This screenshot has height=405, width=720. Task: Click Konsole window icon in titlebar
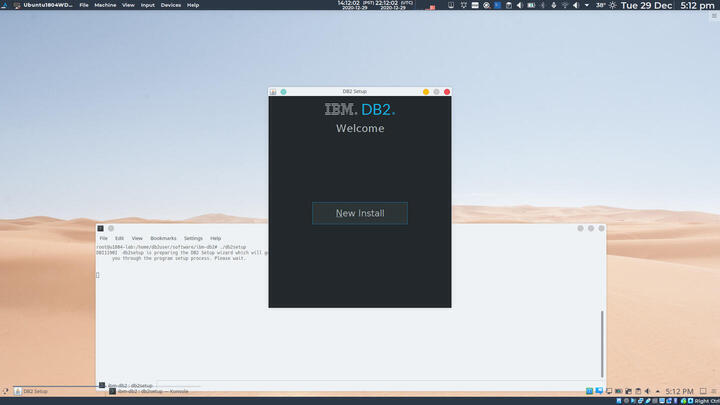pyautogui.click(x=101, y=228)
